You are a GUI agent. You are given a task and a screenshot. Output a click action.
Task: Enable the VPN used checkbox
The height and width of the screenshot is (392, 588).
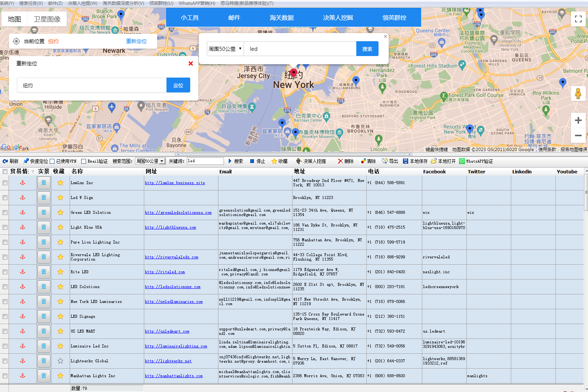tap(52, 161)
